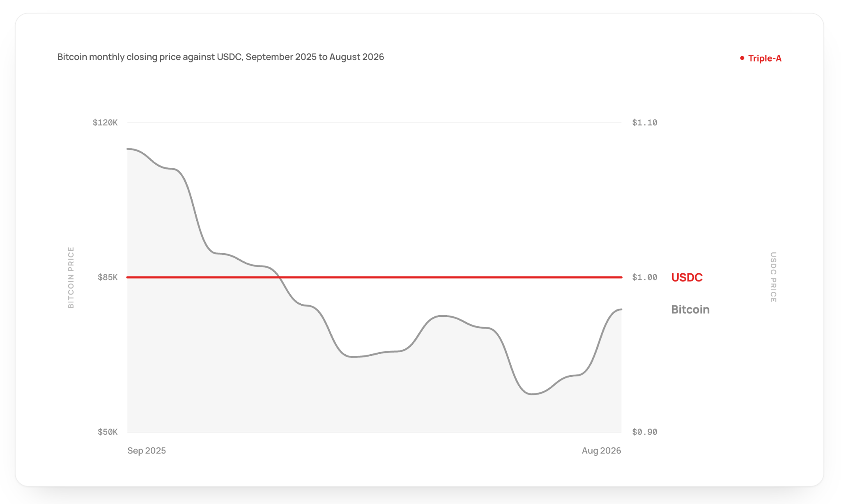Click the $120K Bitcoin axis label
Screen dimensions: 841x504
click(x=105, y=122)
